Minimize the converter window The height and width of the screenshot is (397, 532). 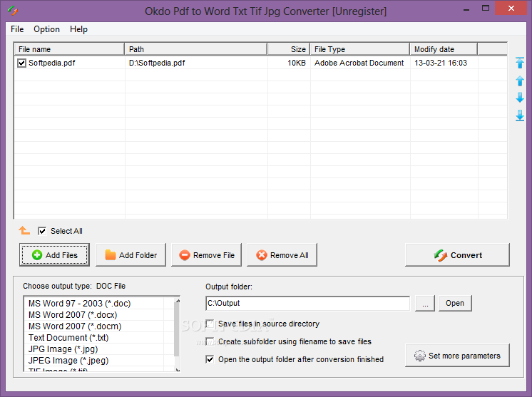(466, 9)
